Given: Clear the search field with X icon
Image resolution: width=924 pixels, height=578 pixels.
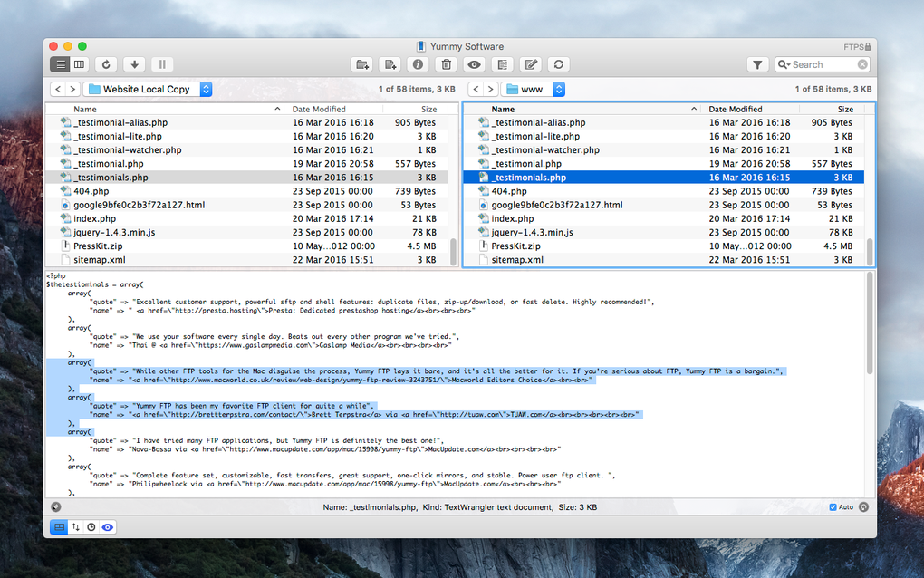Looking at the screenshot, I should click(862, 64).
